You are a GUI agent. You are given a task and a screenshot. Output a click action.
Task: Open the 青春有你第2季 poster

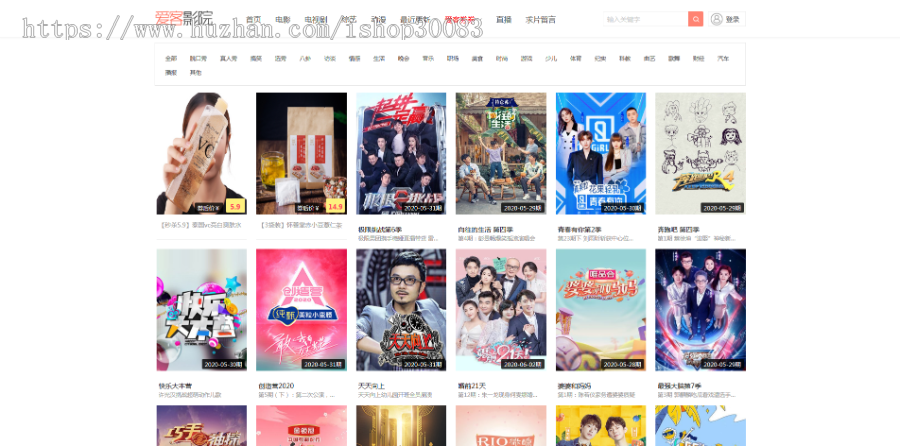[601, 154]
